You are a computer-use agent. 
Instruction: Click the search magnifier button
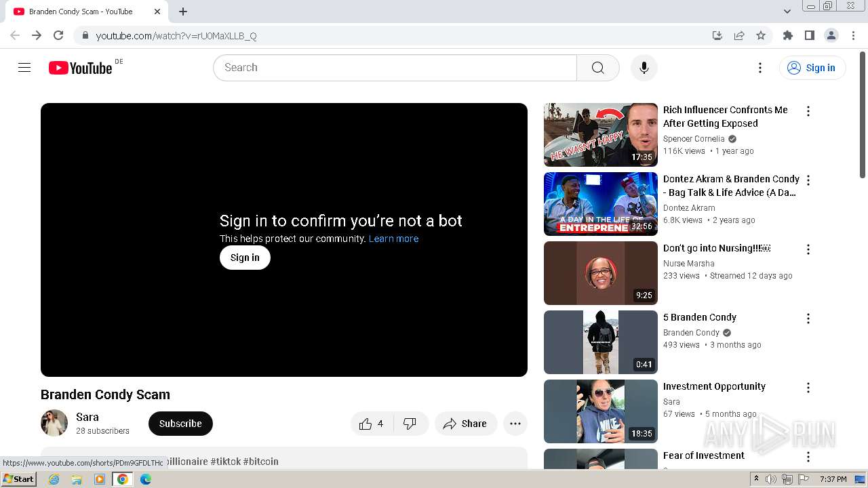597,68
